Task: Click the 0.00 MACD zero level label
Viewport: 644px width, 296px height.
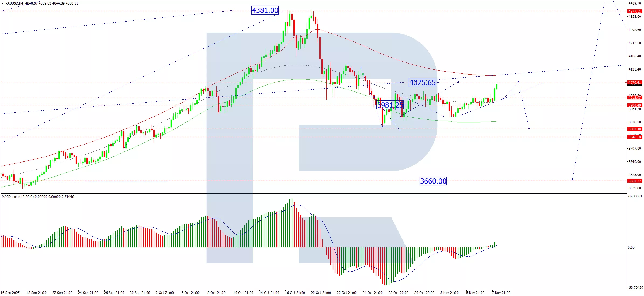Action: click(631, 247)
